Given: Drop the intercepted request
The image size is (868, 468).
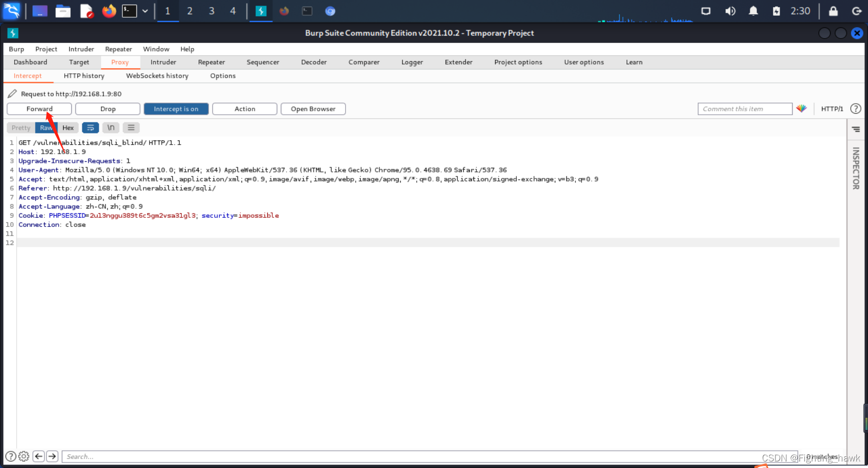Looking at the screenshot, I should tap(108, 109).
